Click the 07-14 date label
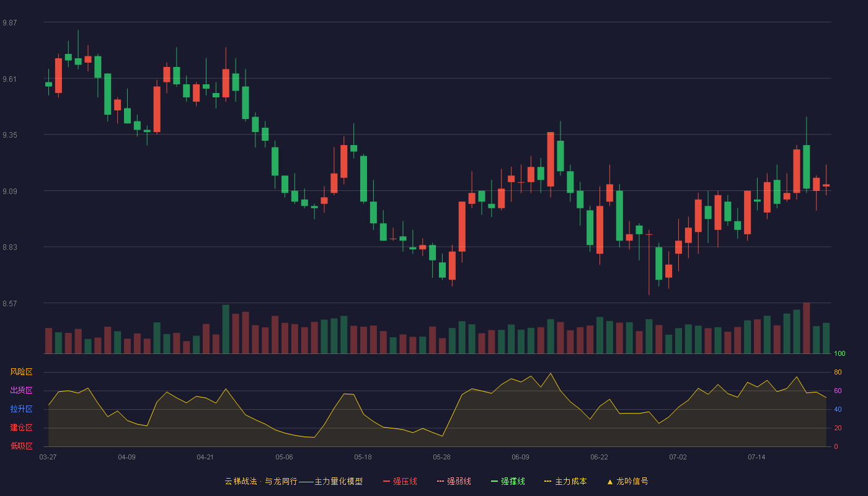 point(756,457)
